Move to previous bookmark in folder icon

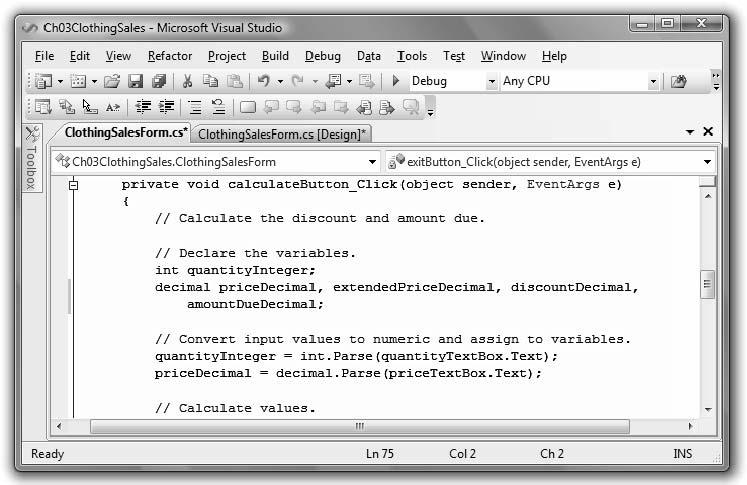pos(318,107)
